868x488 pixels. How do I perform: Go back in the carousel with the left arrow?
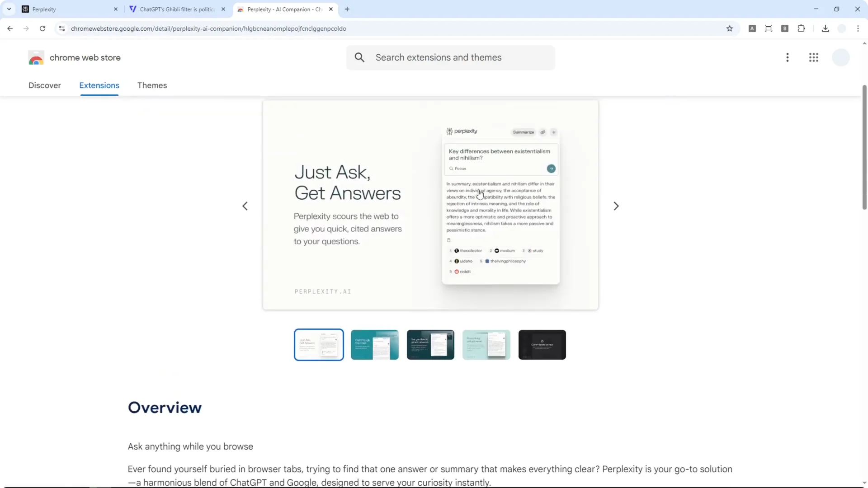245,206
